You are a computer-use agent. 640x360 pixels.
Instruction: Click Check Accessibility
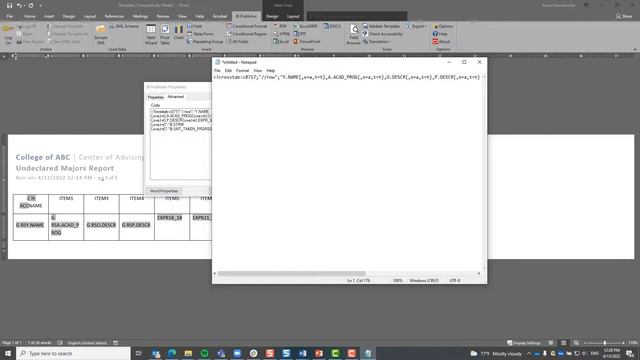point(382,34)
